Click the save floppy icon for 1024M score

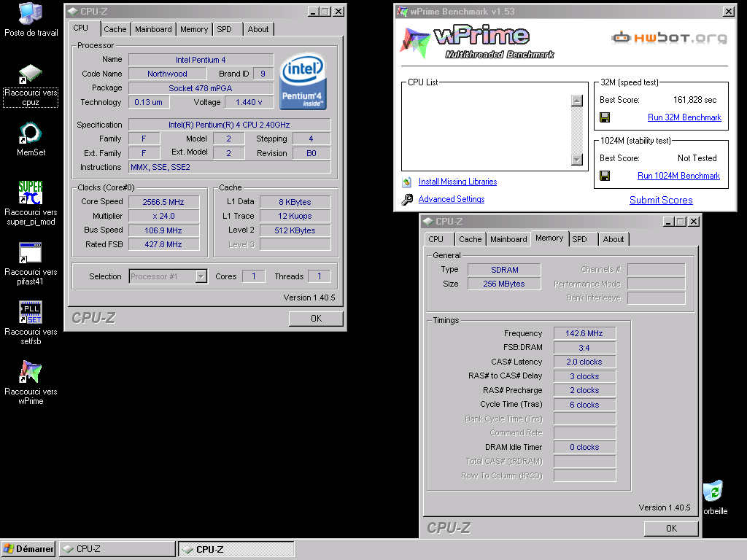click(x=605, y=176)
